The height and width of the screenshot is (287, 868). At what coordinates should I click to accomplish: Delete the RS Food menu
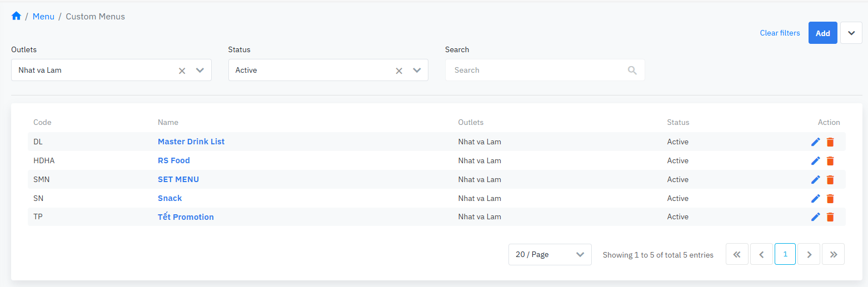click(x=830, y=161)
